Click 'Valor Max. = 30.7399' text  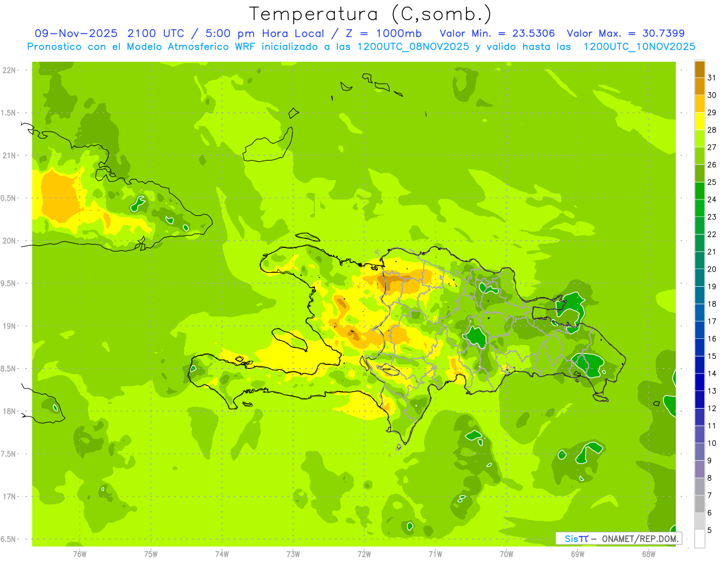625,33
